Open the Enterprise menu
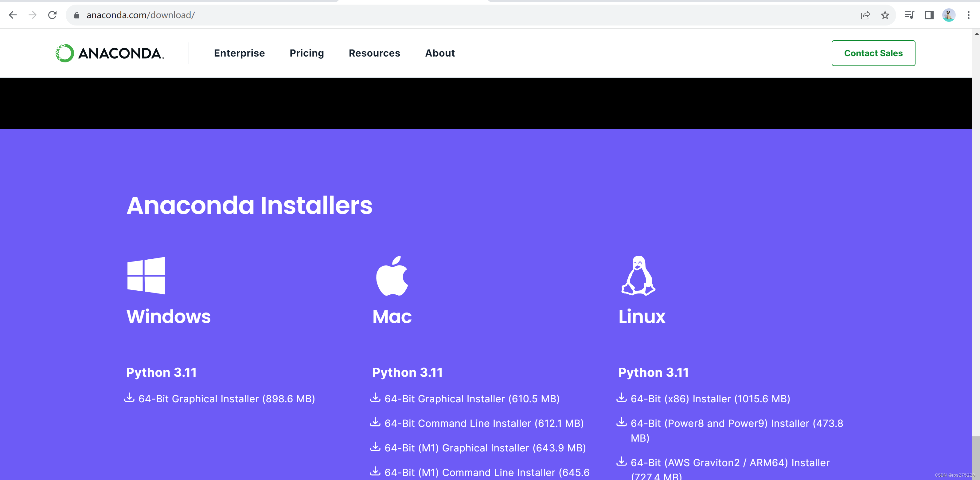The height and width of the screenshot is (480, 980). pyautogui.click(x=239, y=53)
